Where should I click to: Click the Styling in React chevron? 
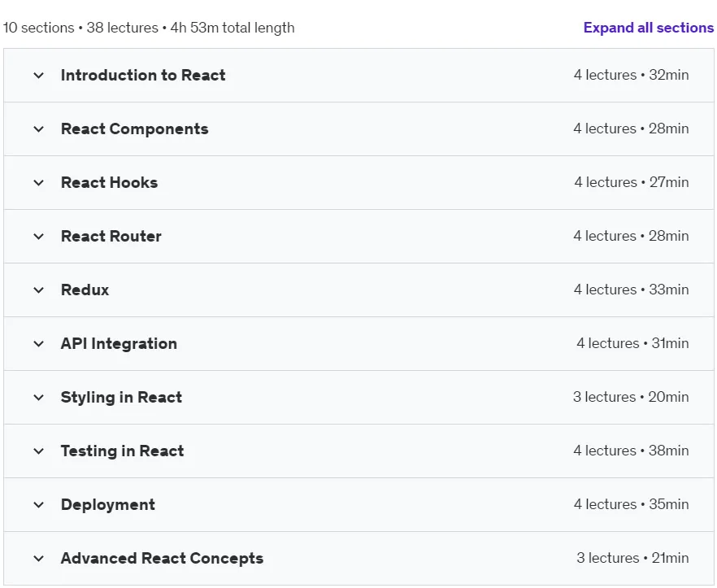click(x=39, y=398)
